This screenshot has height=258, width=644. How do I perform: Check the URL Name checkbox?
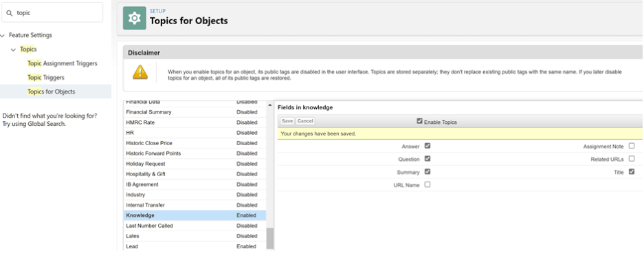(x=427, y=184)
